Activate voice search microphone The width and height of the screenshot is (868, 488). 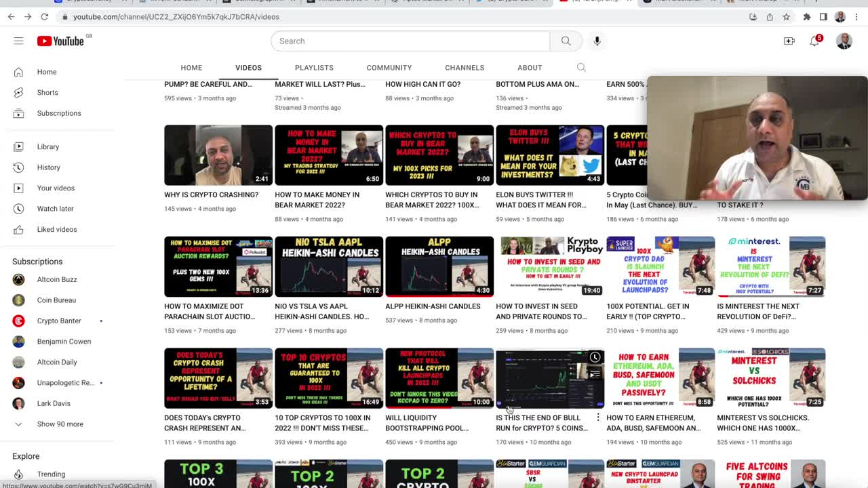[597, 41]
